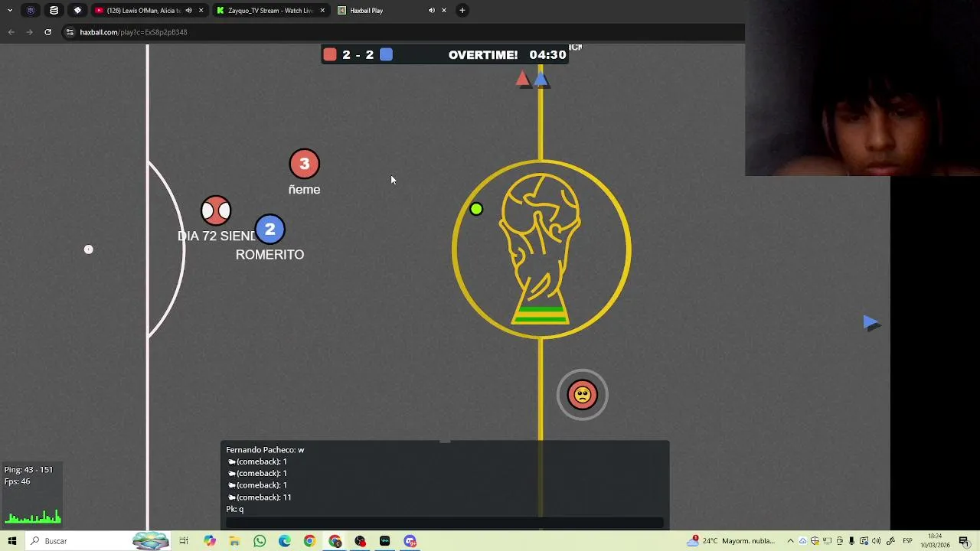Open the Copilot taskbar icon
Image resolution: width=980 pixels, height=551 pixels.
coord(210,541)
